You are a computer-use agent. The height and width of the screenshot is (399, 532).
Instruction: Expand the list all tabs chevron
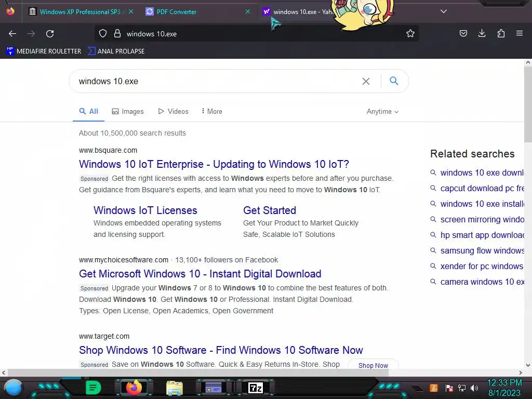[444, 11]
